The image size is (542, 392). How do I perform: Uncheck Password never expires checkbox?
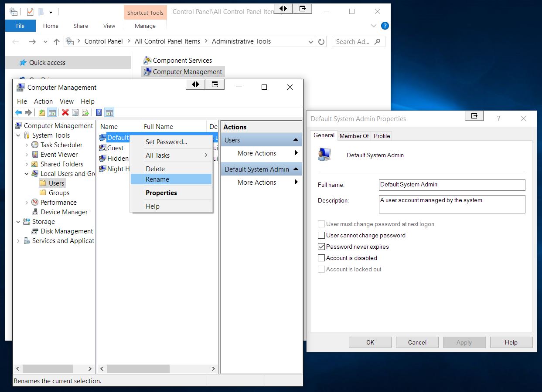pos(321,247)
